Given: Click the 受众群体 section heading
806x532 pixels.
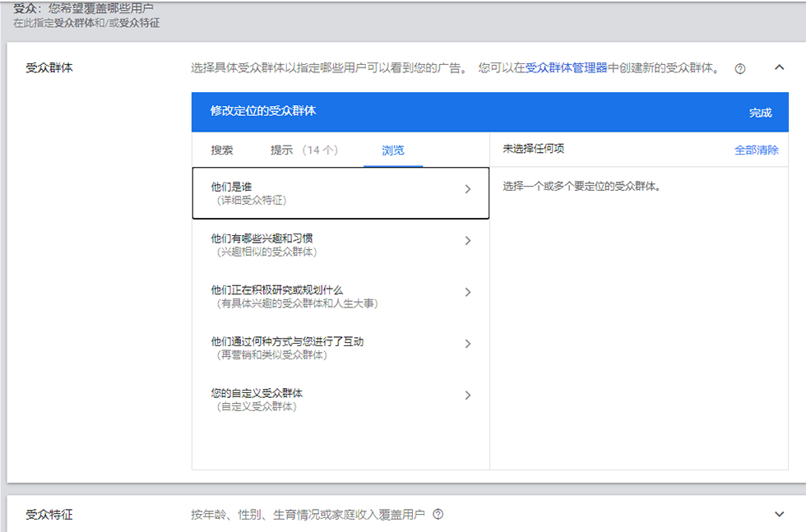Looking at the screenshot, I should click(49, 68).
